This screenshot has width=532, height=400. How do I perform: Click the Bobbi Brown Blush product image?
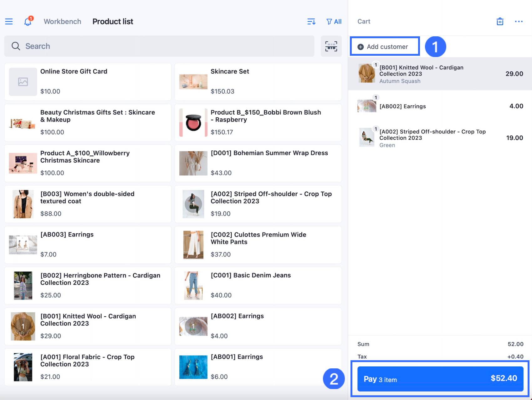click(193, 122)
